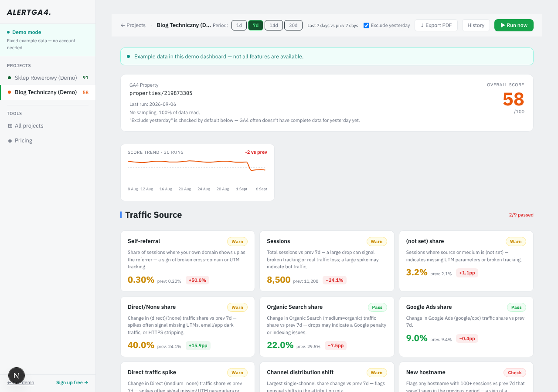Click the Run now button
Image resolution: width=558 pixels, height=392 pixels.
pyautogui.click(x=514, y=25)
